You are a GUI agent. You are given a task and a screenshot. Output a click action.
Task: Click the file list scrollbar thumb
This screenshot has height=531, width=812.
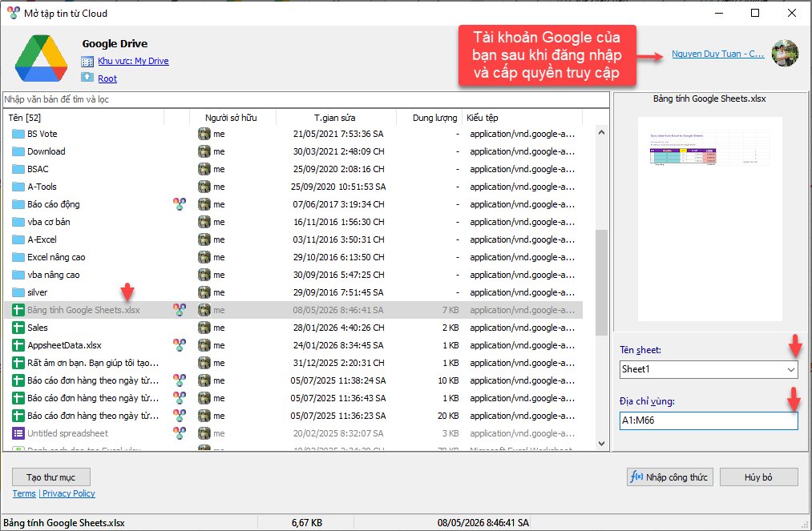601,283
